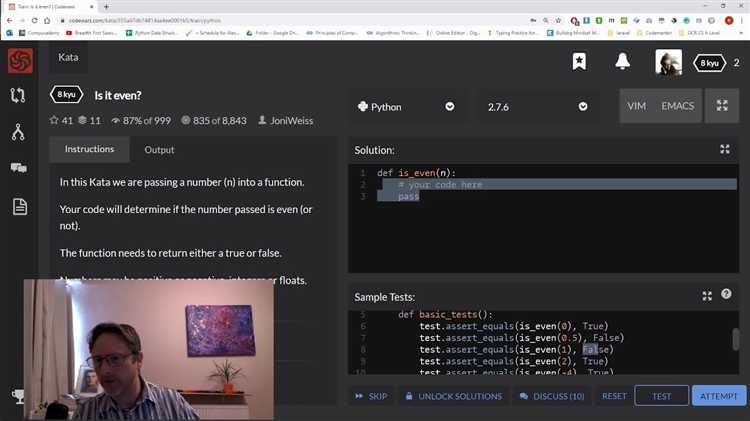Switch to the Output tab

click(159, 150)
